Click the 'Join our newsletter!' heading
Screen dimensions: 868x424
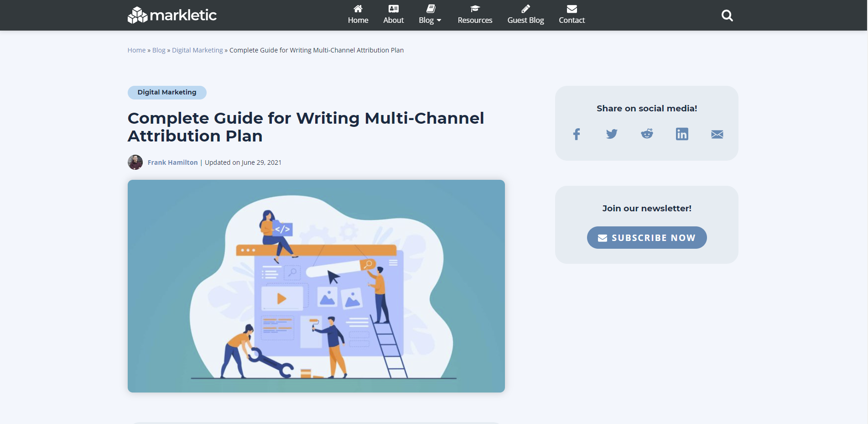click(x=647, y=209)
